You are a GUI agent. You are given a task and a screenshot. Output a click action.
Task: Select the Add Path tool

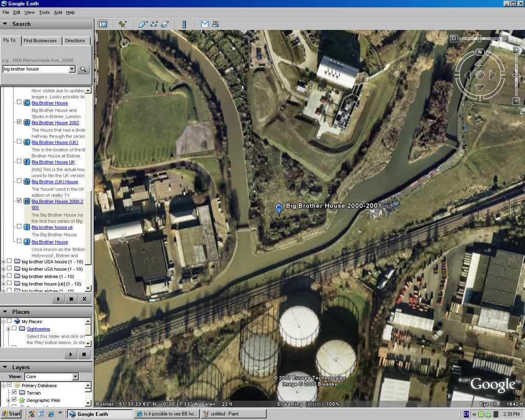tap(154, 24)
